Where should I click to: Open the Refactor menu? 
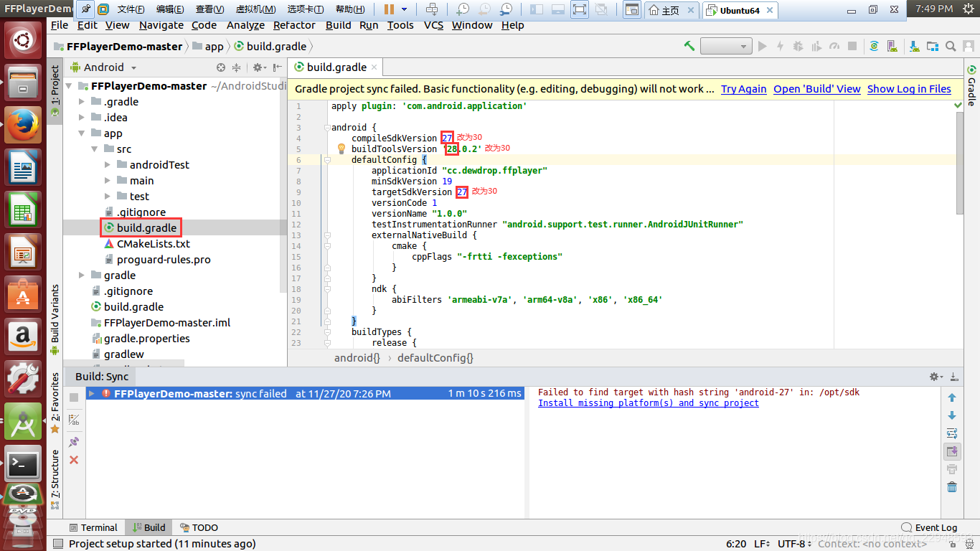tap(294, 25)
